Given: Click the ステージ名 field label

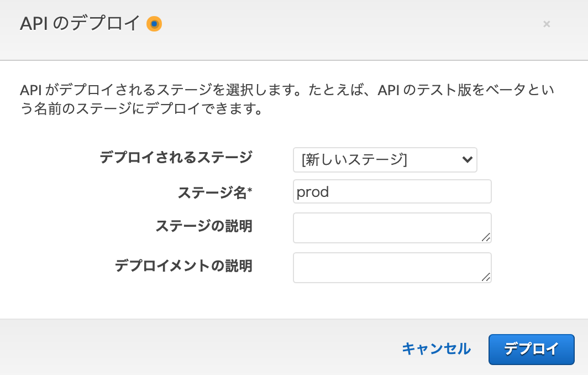Looking at the screenshot, I should (212, 193).
